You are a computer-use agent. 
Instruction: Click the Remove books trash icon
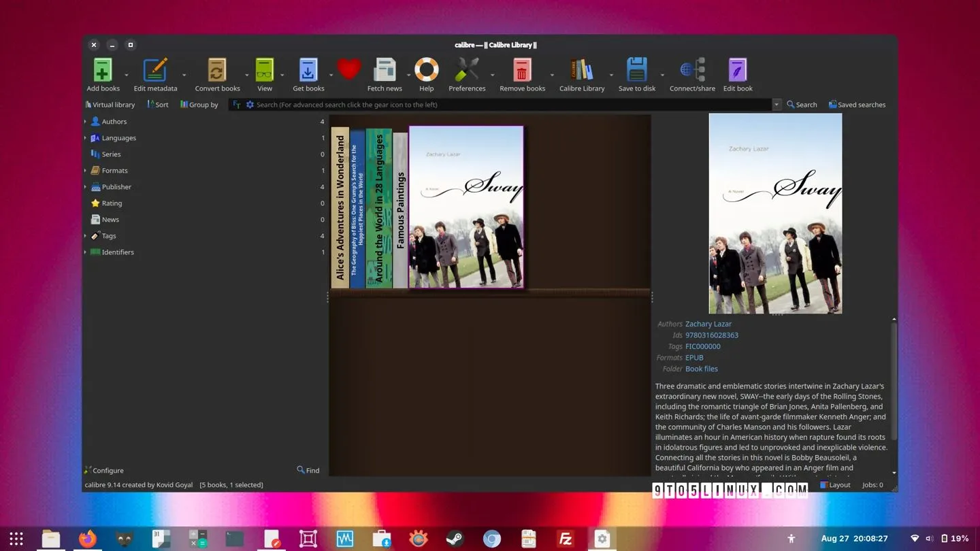(x=522, y=70)
